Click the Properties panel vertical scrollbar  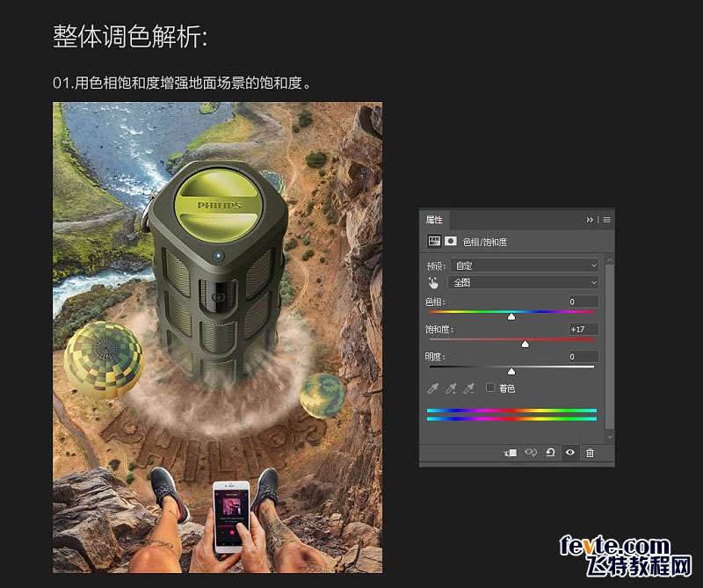click(x=609, y=346)
